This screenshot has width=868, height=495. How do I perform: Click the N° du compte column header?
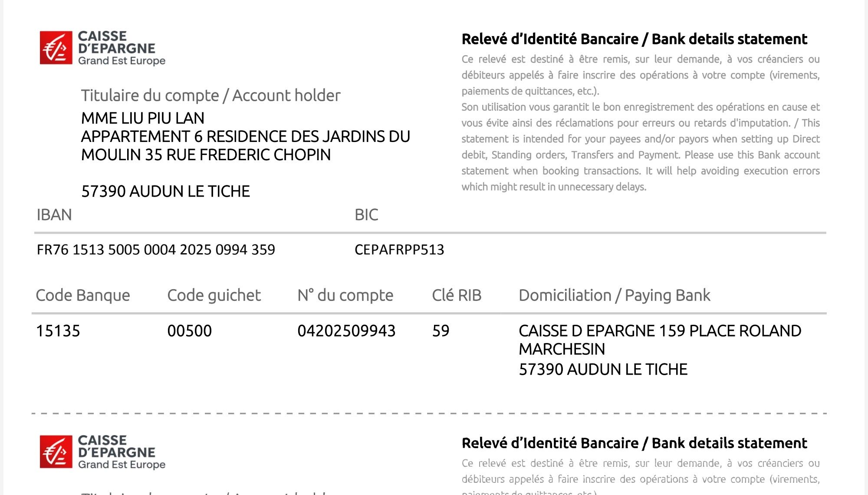(345, 295)
